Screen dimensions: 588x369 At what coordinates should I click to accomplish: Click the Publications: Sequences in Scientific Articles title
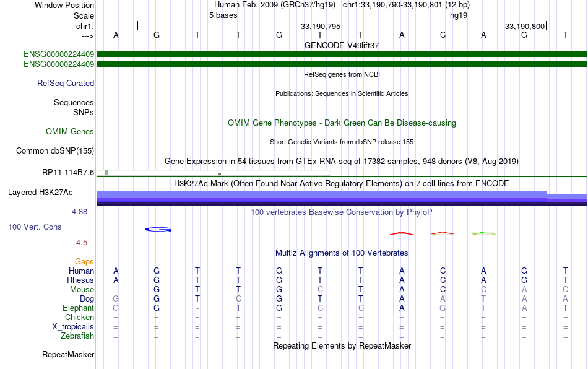(x=342, y=93)
